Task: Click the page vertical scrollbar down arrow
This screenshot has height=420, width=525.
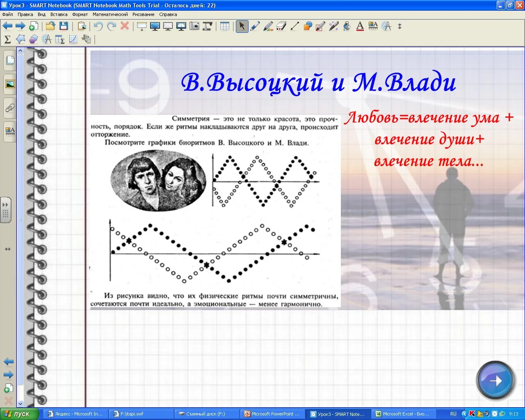Action: point(20,404)
